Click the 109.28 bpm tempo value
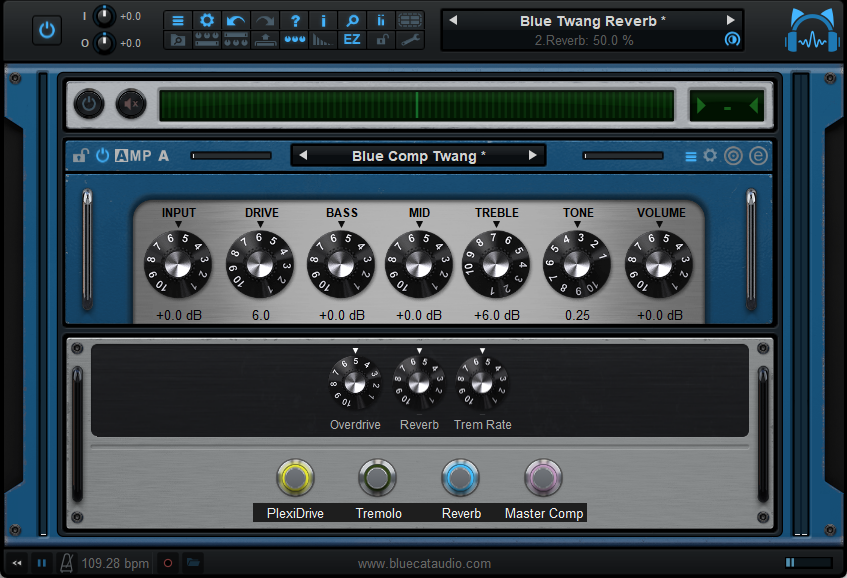This screenshot has width=847, height=578. [115, 564]
